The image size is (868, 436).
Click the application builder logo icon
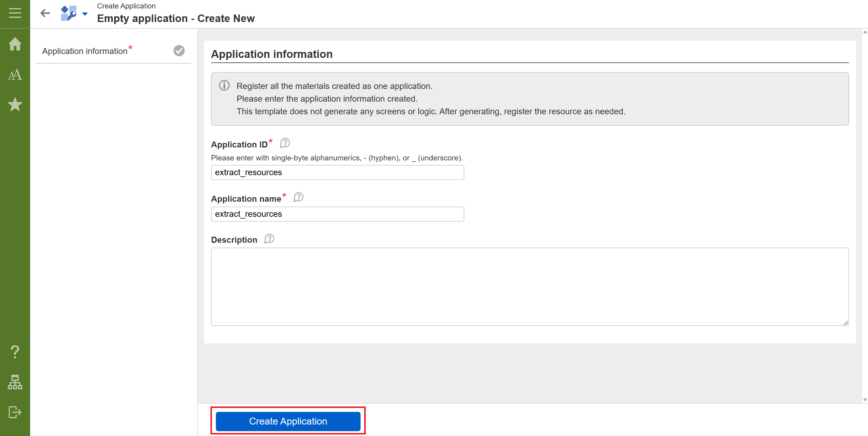click(x=69, y=13)
